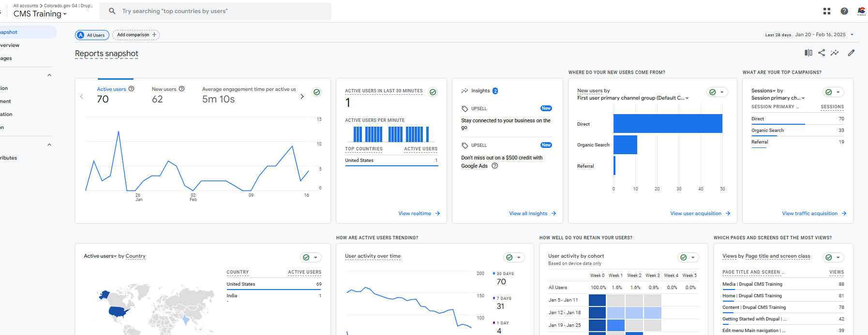This screenshot has height=335, width=868.
Task: Click the plus icon on Add comparison
Action: [154, 35]
